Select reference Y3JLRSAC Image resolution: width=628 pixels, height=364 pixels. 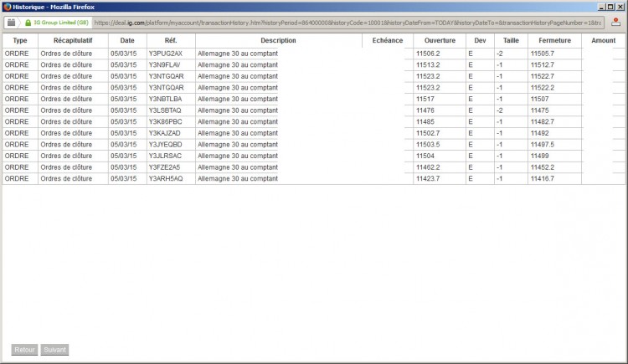[x=165, y=156]
